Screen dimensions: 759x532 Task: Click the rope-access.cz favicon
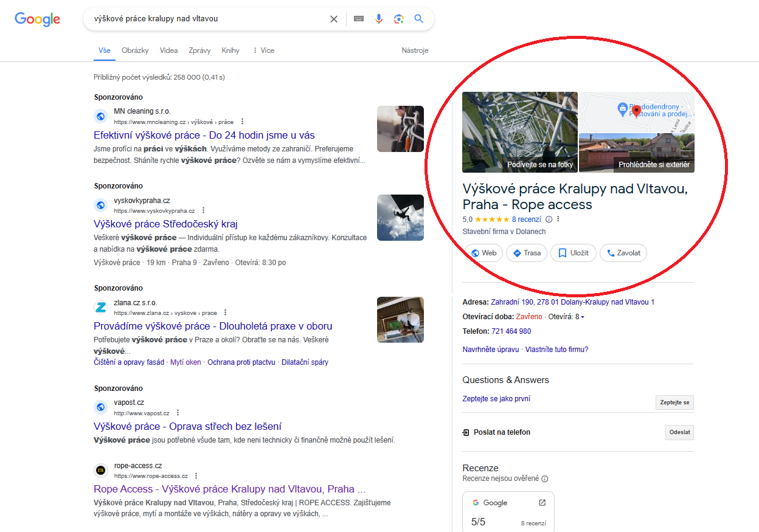click(x=101, y=470)
